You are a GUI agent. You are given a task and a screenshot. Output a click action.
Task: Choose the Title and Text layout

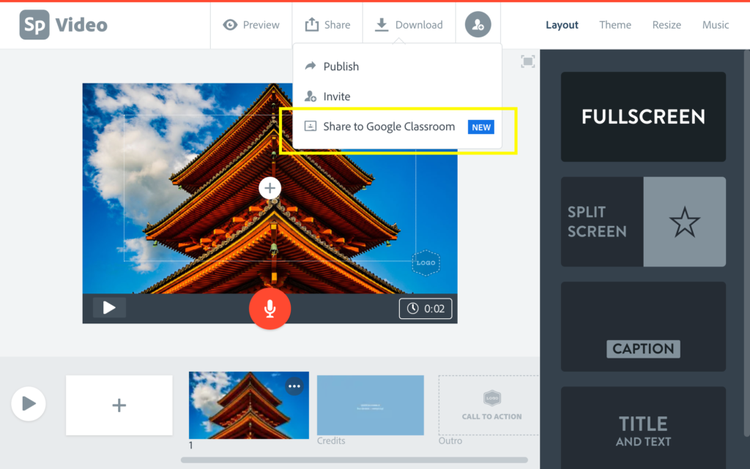tap(643, 428)
